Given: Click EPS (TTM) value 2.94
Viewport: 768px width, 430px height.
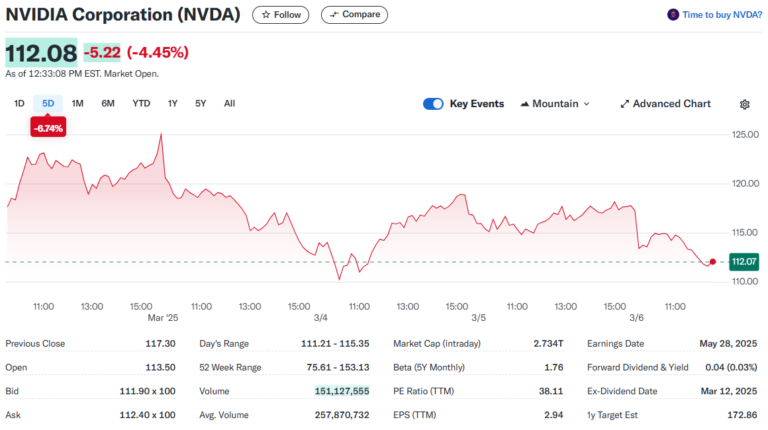Looking at the screenshot, I should point(554,415).
